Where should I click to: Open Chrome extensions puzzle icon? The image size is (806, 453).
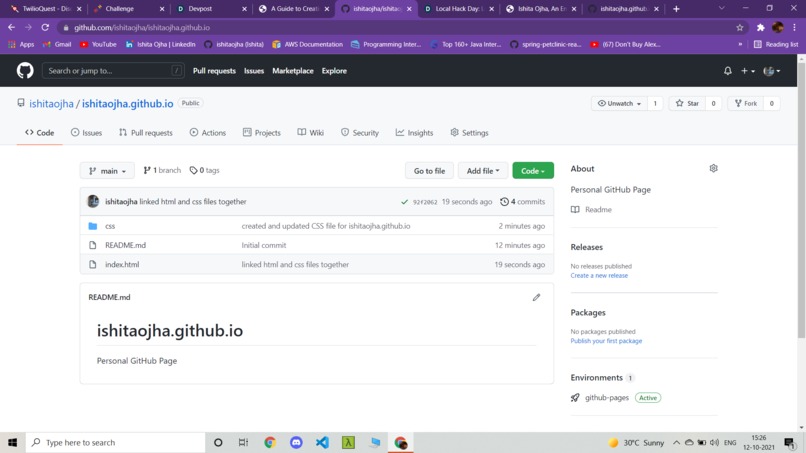(760, 27)
